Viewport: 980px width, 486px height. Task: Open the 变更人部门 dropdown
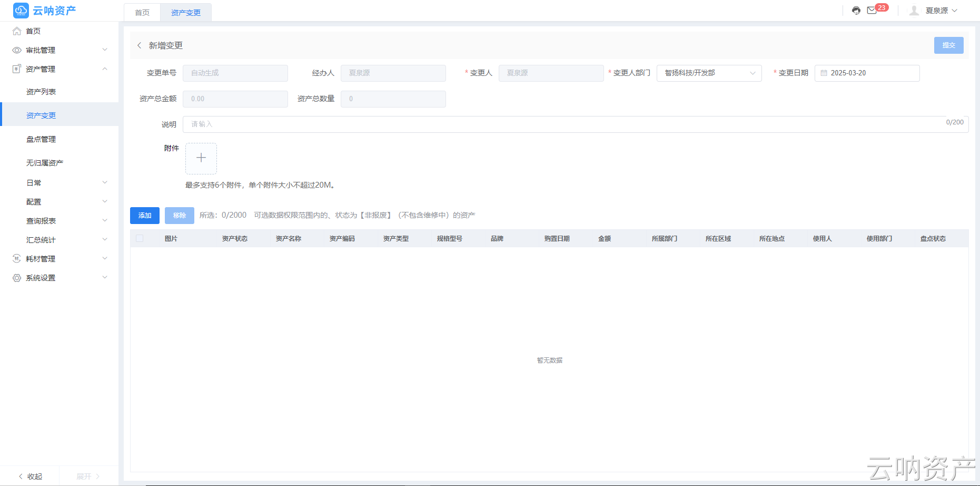tap(709, 73)
